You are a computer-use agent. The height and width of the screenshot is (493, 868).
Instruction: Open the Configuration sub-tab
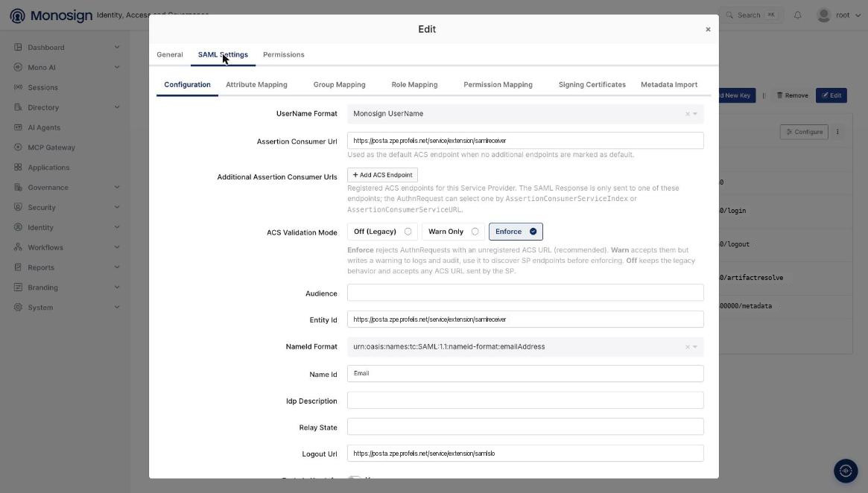187,85
